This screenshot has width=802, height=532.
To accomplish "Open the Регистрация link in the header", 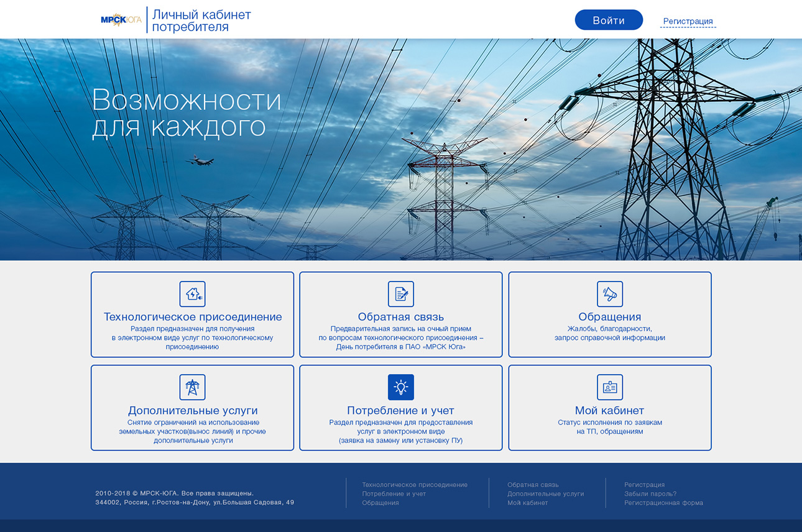I will pos(688,21).
